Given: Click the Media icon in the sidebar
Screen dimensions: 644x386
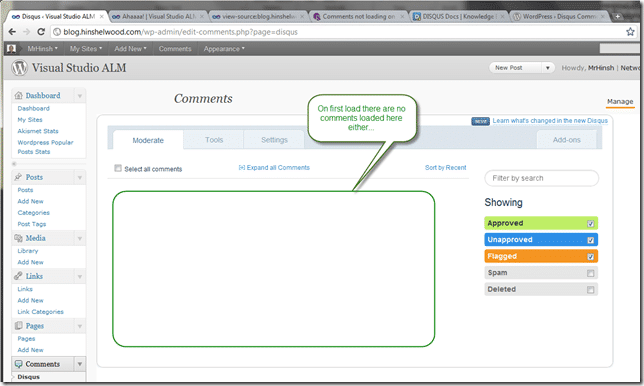Looking at the screenshot, I should pos(18,238).
